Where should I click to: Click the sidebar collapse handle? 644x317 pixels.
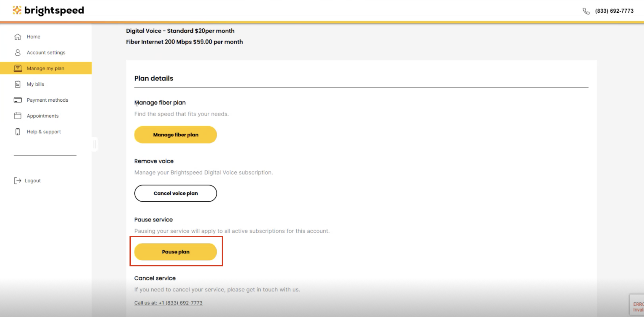point(95,144)
